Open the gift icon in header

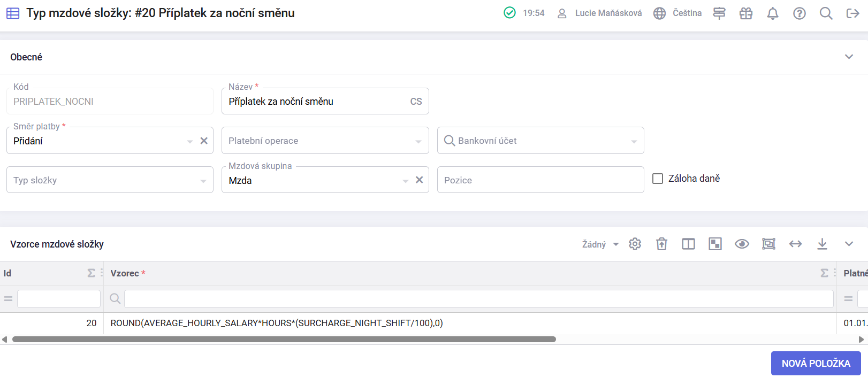click(x=746, y=13)
